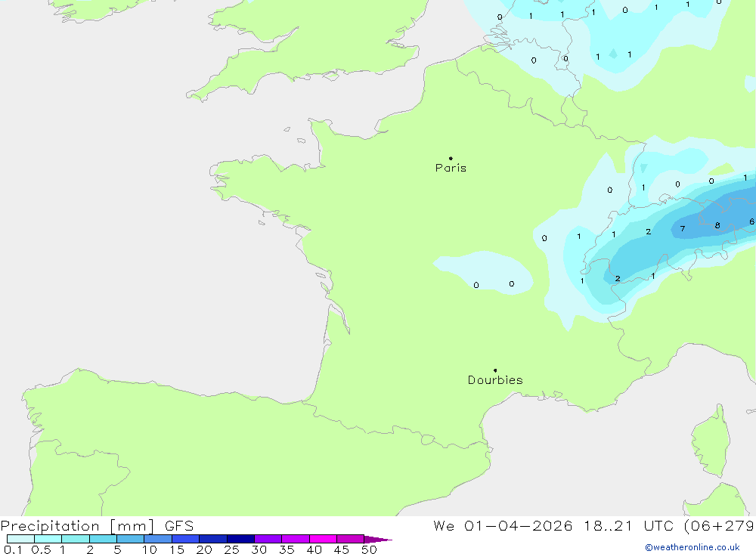Pick the 0.5–1 mm legend swatch
Image resolution: width=756 pixels, height=554 pixels.
(48, 539)
